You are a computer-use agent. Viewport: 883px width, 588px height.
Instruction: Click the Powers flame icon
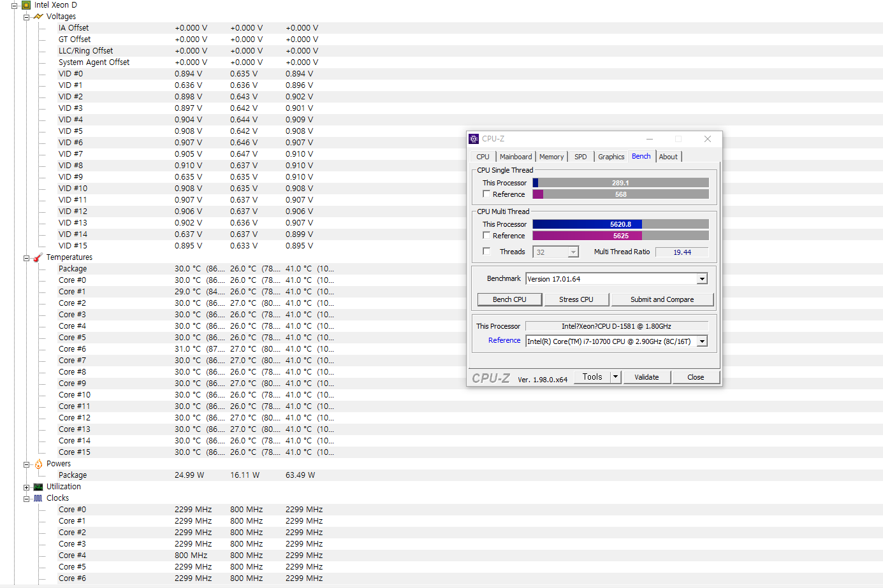(x=38, y=464)
